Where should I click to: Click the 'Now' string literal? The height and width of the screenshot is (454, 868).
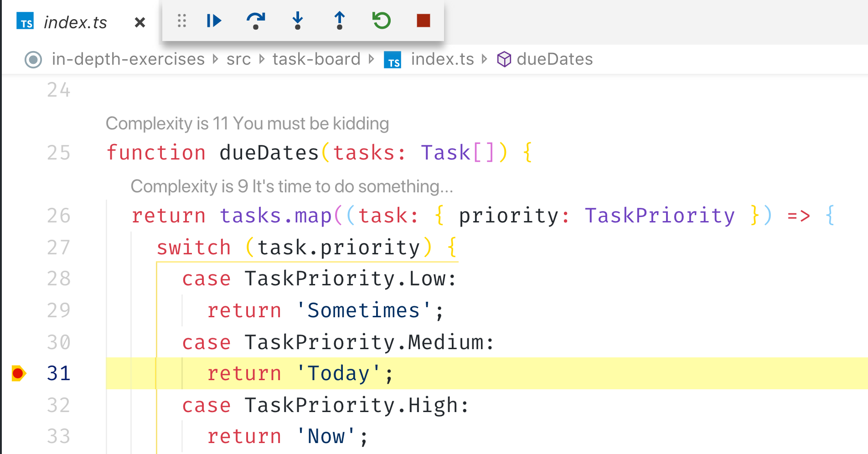click(x=325, y=436)
